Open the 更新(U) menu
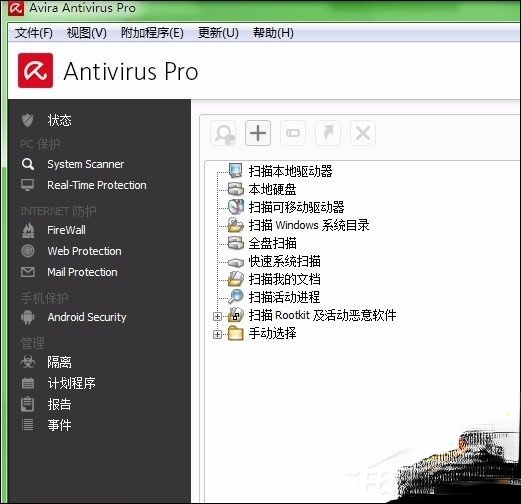 click(218, 33)
